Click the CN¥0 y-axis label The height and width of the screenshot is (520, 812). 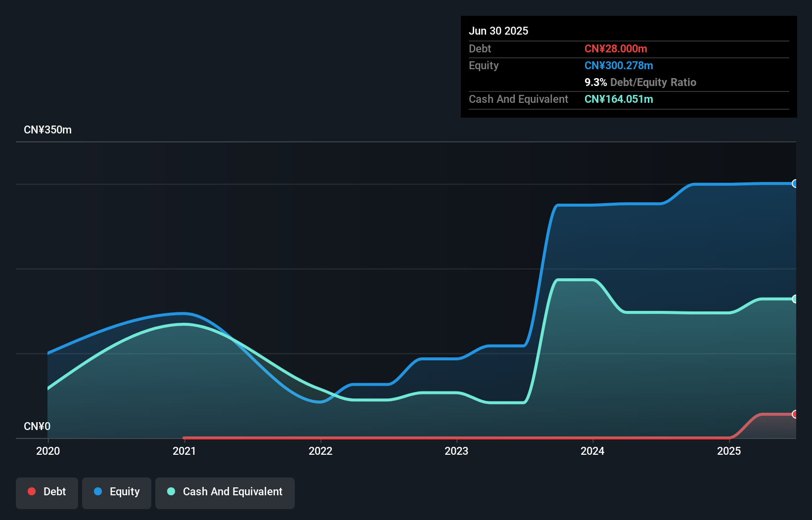[x=37, y=426]
